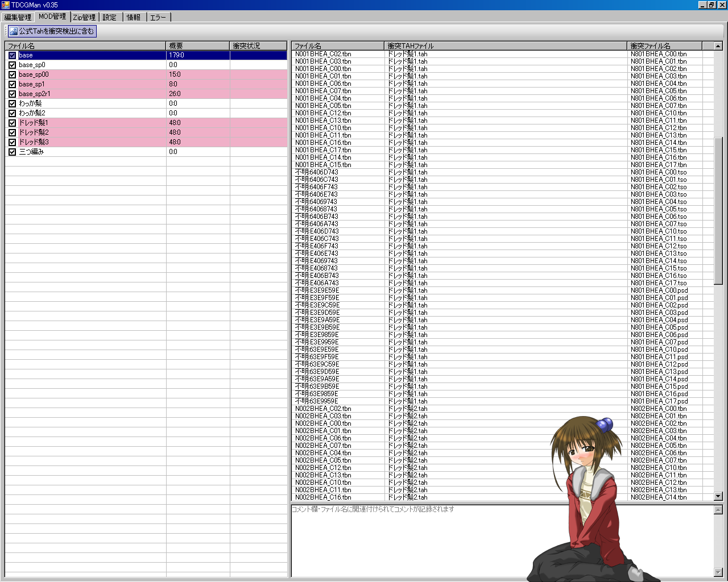Switch to the 編集管理 tab
The image size is (728, 582).
[x=18, y=17]
